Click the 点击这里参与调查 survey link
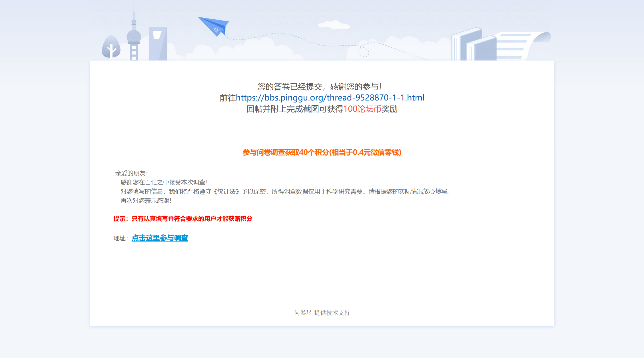644x358 pixels. click(x=160, y=238)
